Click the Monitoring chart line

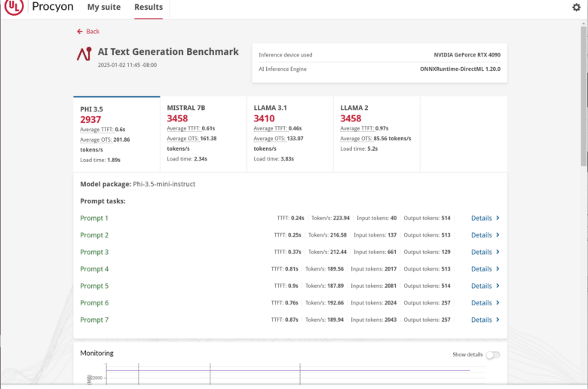click(x=288, y=371)
